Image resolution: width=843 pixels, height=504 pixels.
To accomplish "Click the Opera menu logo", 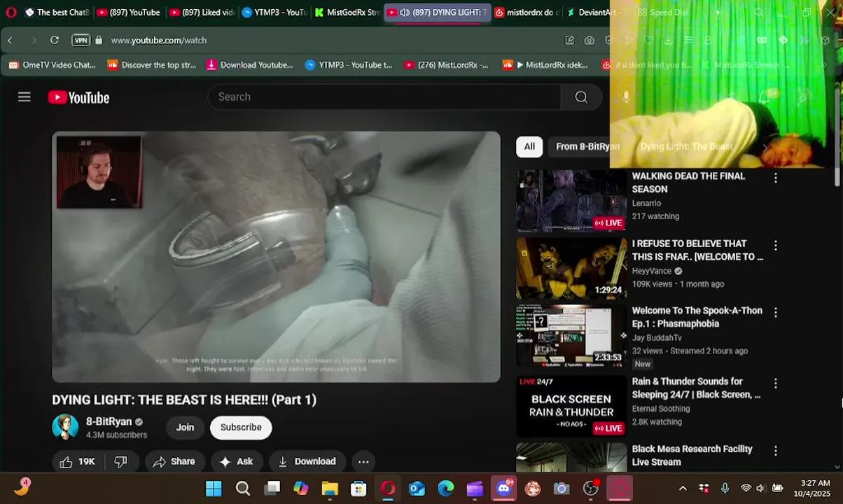I will tap(11, 12).
